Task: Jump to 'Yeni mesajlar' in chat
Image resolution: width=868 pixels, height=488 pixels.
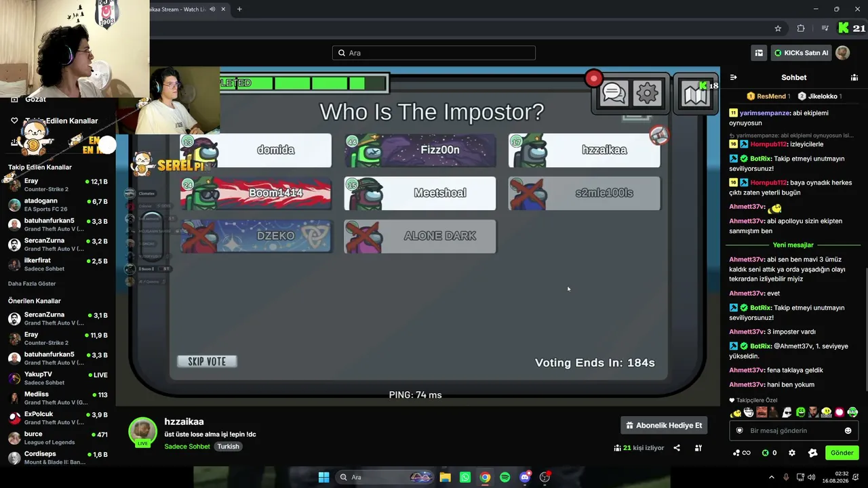Action: click(x=793, y=245)
